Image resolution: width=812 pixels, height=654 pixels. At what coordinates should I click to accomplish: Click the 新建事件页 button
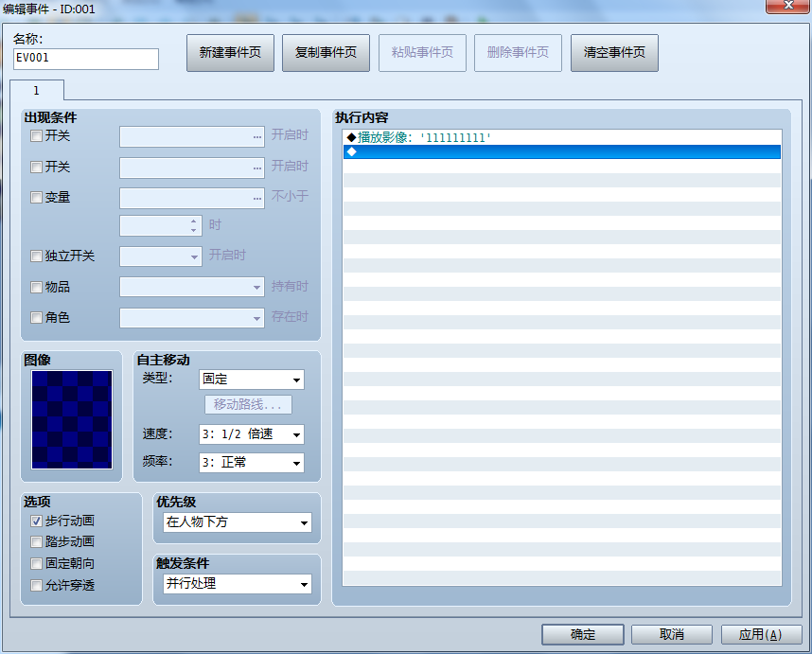230,53
